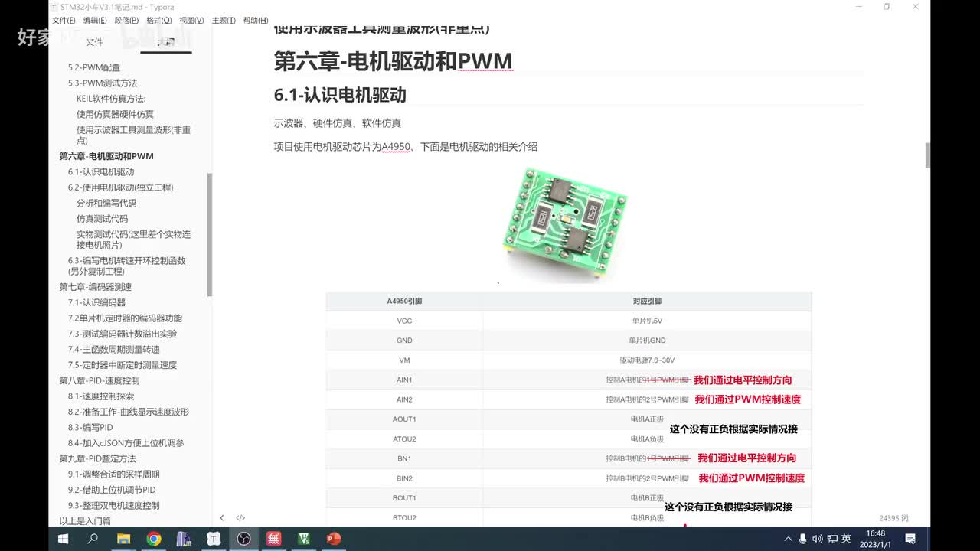Select outline item 6.2-使用电机驱动(独立工程)
The width and height of the screenshot is (980, 551).
120,187
